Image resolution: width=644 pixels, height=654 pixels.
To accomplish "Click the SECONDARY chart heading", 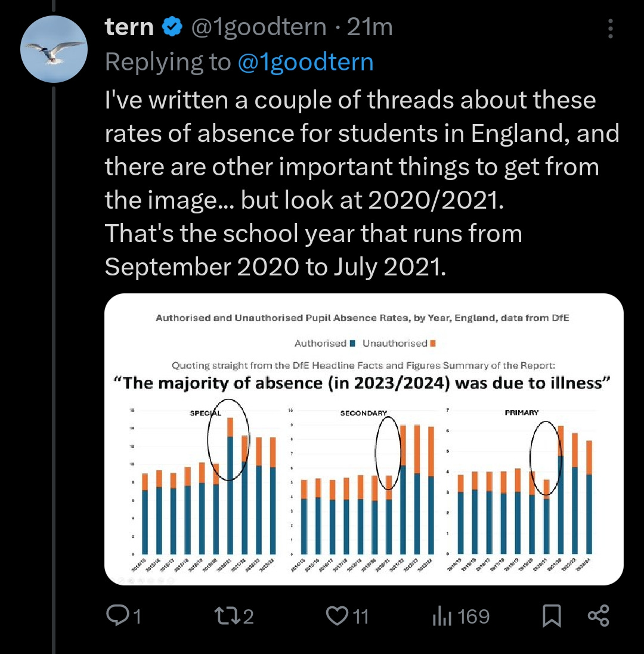I will coord(364,413).
